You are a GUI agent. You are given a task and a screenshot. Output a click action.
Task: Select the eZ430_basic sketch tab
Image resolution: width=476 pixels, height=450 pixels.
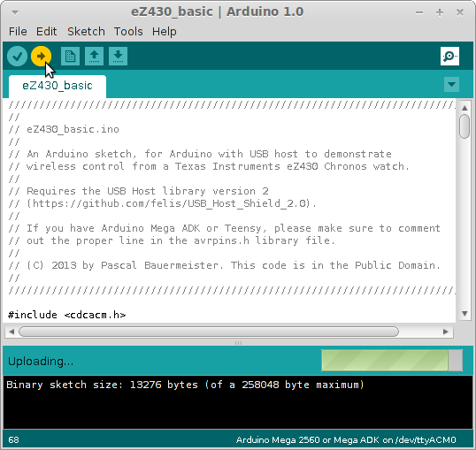click(x=58, y=86)
